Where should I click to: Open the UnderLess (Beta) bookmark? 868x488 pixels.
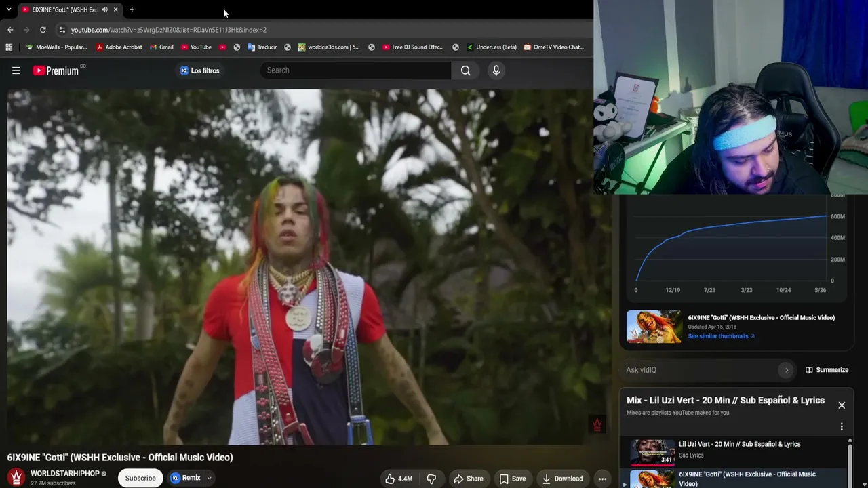point(492,47)
